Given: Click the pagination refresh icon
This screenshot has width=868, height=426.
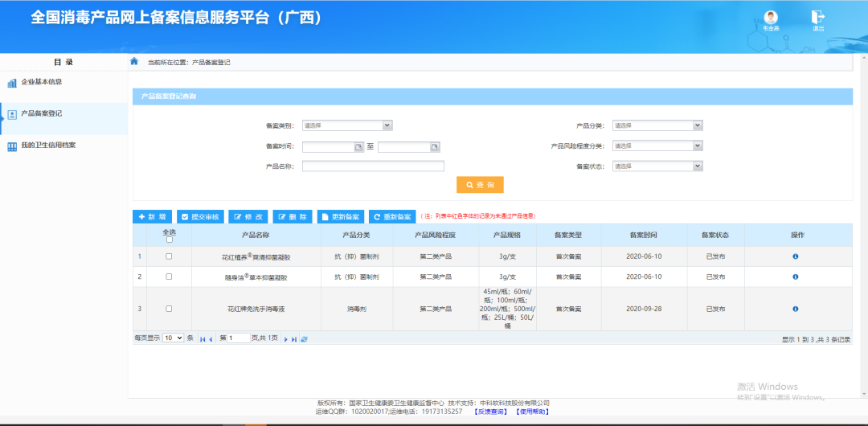Looking at the screenshot, I should (304, 339).
